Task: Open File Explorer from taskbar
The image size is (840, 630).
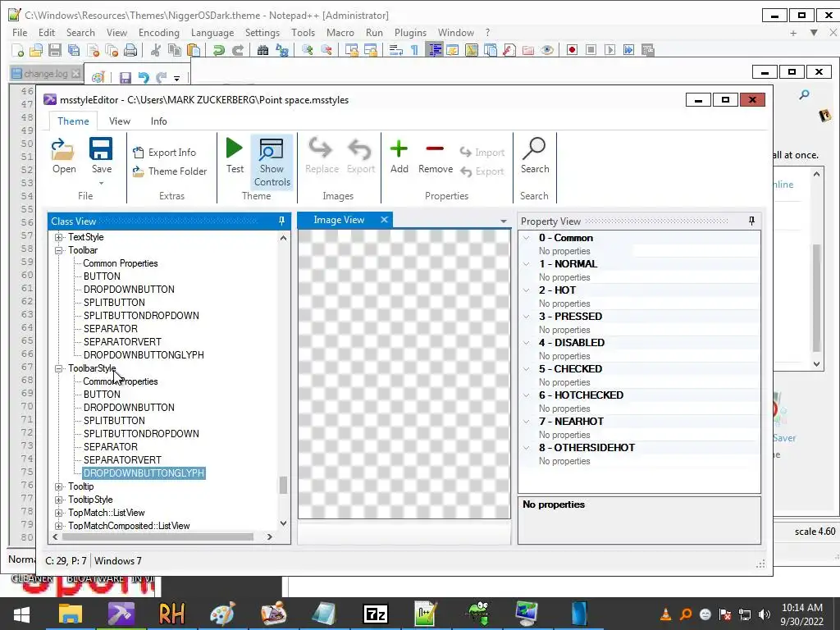Action: point(71,614)
